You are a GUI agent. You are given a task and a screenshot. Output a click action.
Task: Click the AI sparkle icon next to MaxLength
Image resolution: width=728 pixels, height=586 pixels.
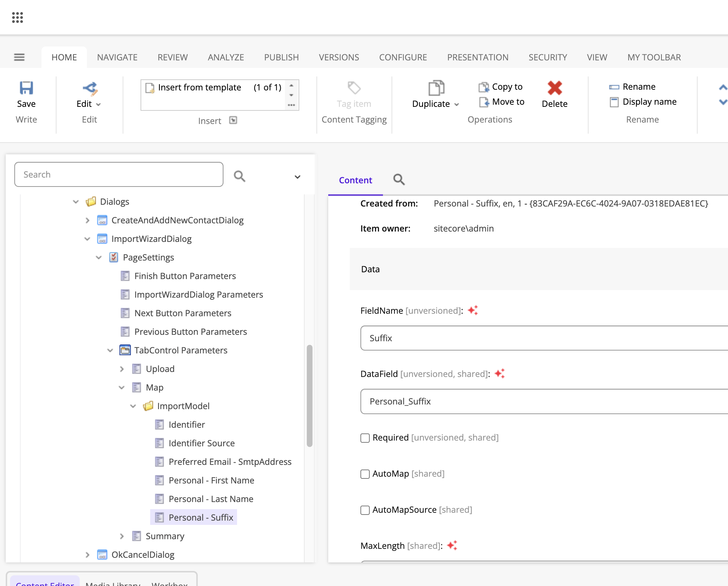coord(452,545)
